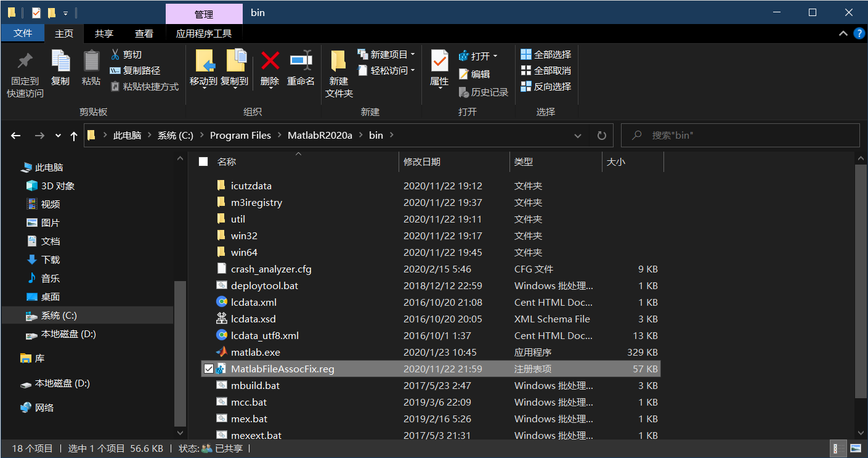Sort by Type (类型) column header
This screenshot has width=868, height=458.
[x=524, y=162]
